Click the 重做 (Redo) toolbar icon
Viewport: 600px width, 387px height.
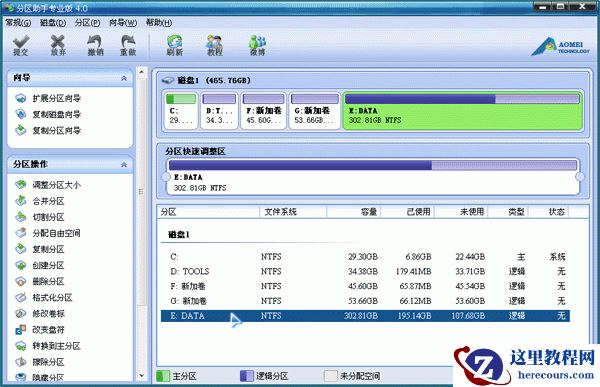coord(128,45)
